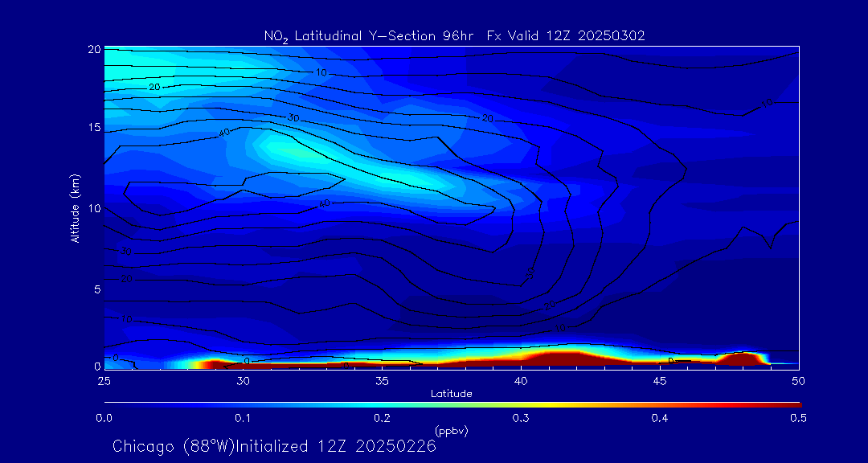Image resolution: width=868 pixels, height=463 pixels.
Task: Click the altitude axis tick label "10"
Action: click(94, 207)
